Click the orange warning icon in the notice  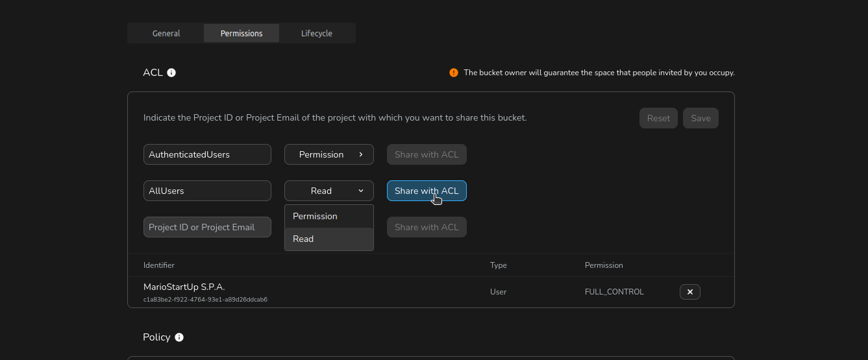point(454,73)
